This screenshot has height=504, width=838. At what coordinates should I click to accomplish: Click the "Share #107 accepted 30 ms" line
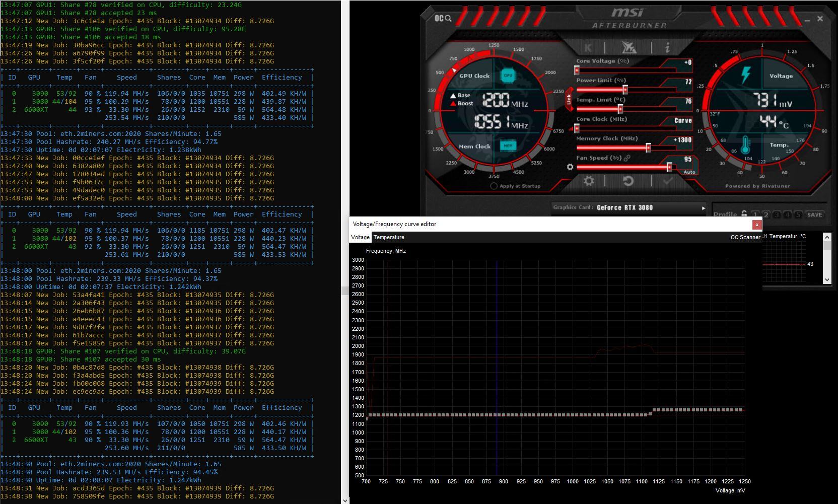pos(81,359)
